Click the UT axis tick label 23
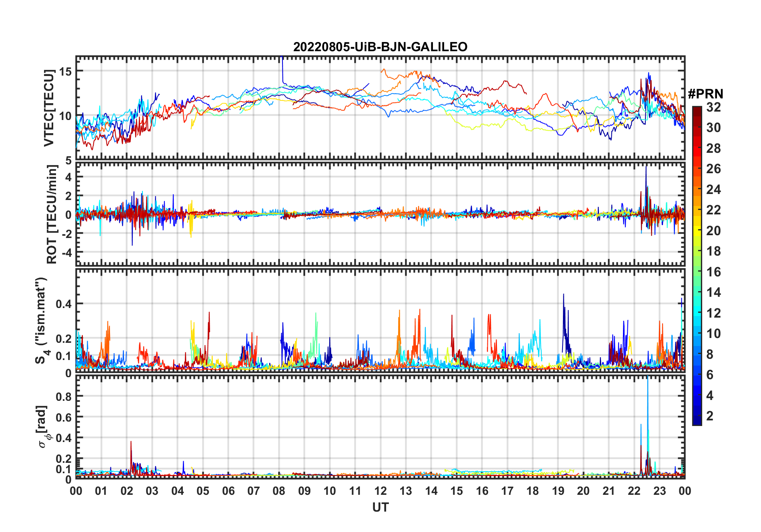The image size is (761, 532). pyautogui.click(x=659, y=491)
